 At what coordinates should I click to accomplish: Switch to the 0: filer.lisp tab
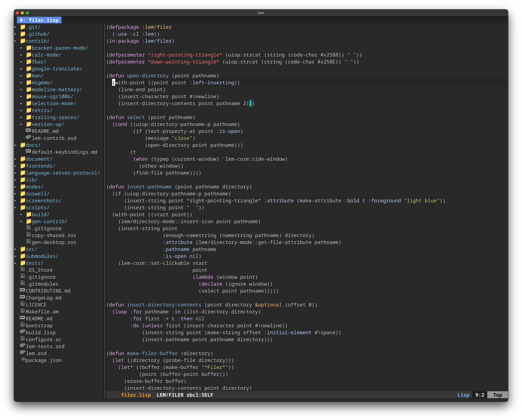pyautogui.click(x=39, y=20)
